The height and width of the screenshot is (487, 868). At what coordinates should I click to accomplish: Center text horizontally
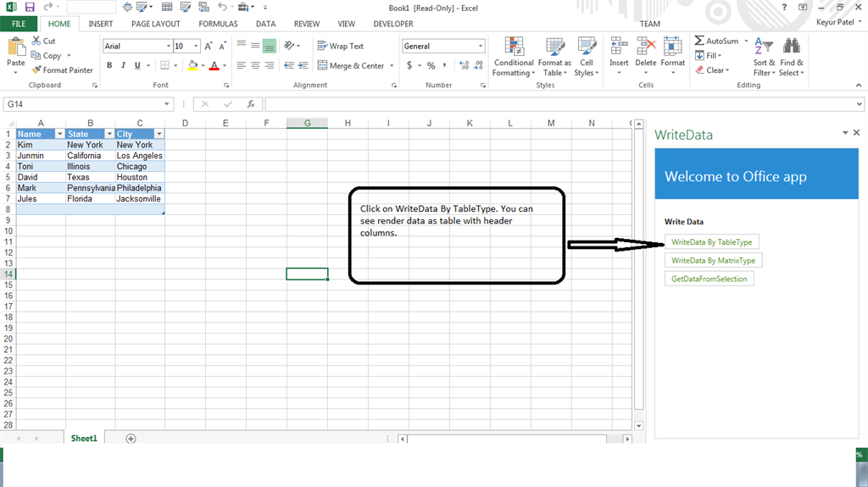[255, 65]
